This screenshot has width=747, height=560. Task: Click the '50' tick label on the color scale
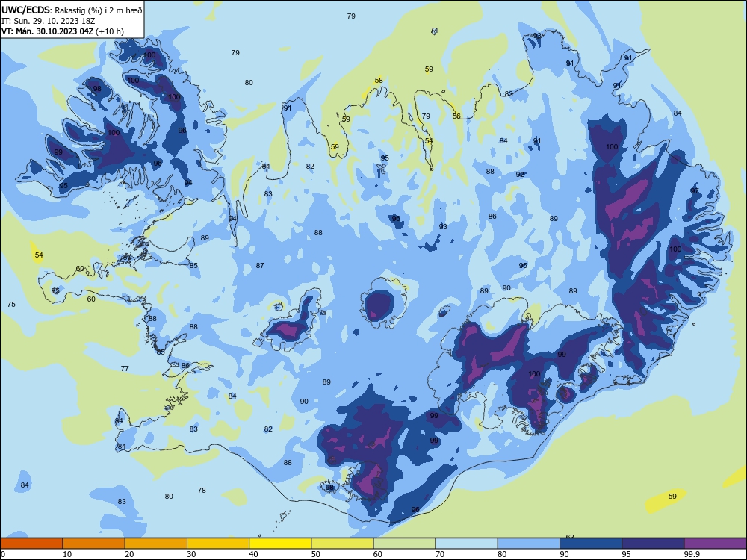pos(316,554)
